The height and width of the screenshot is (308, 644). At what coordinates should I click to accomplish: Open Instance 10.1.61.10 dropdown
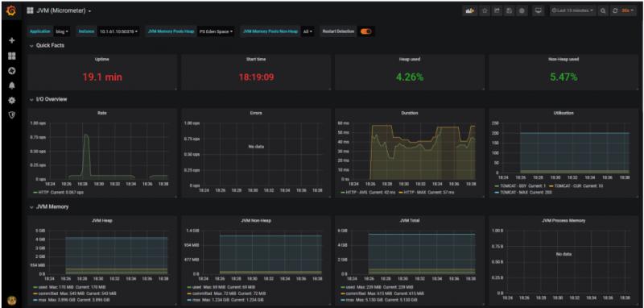(x=118, y=31)
